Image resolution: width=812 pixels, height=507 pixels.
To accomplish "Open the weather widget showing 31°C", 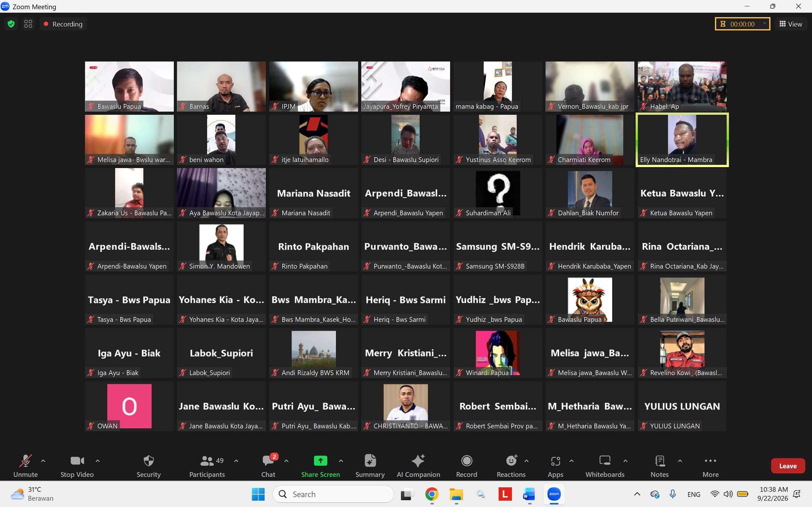I will (x=32, y=494).
